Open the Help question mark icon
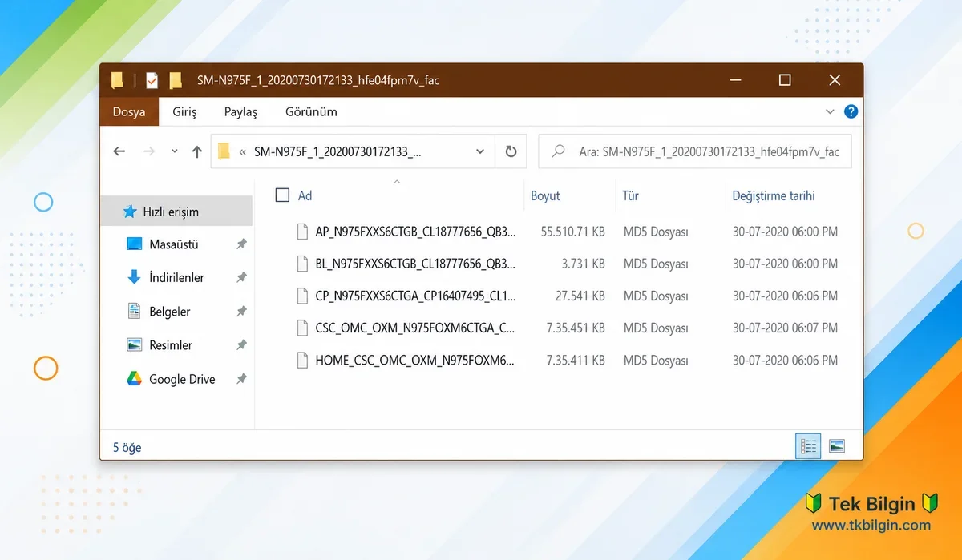This screenshot has width=962, height=560. click(x=851, y=111)
